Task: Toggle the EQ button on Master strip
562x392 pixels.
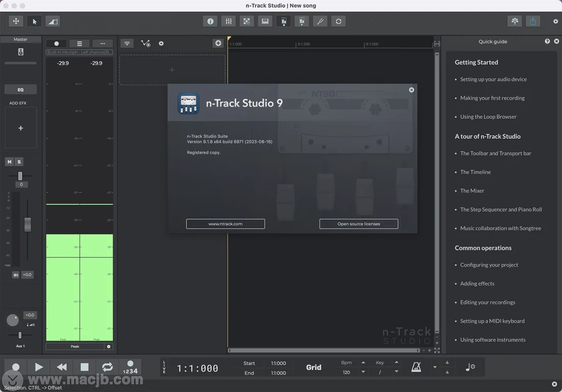Action: point(20,89)
